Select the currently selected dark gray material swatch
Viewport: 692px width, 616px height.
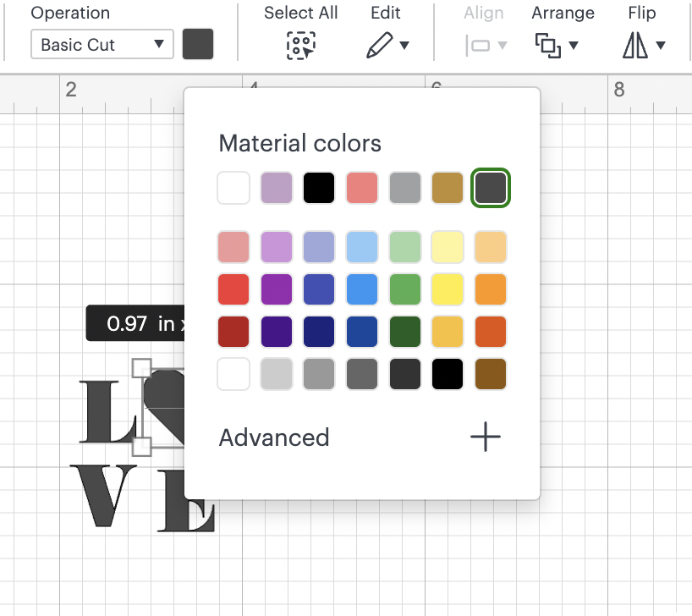(492, 188)
